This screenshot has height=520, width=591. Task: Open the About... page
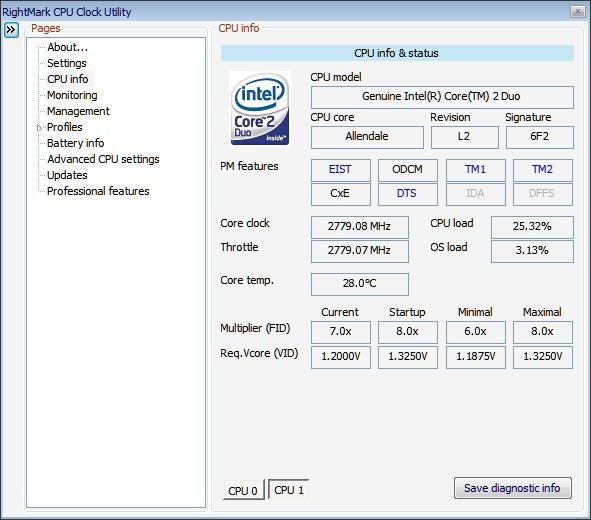[x=67, y=47]
